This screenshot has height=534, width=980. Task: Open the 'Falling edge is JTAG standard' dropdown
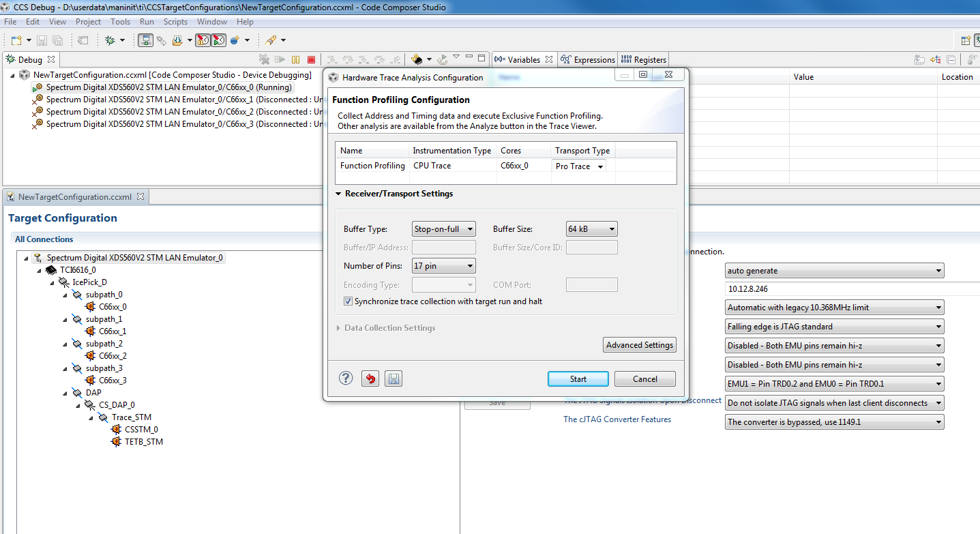(835, 327)
